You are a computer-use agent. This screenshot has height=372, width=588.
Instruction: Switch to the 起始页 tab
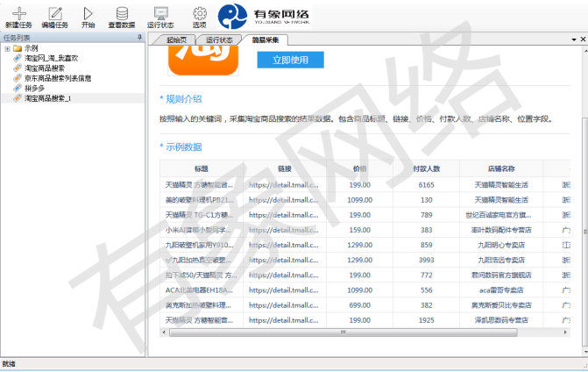[176, 39]
